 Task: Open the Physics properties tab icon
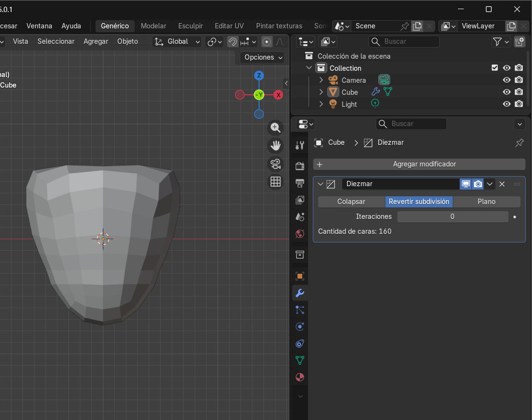(300, 327)
